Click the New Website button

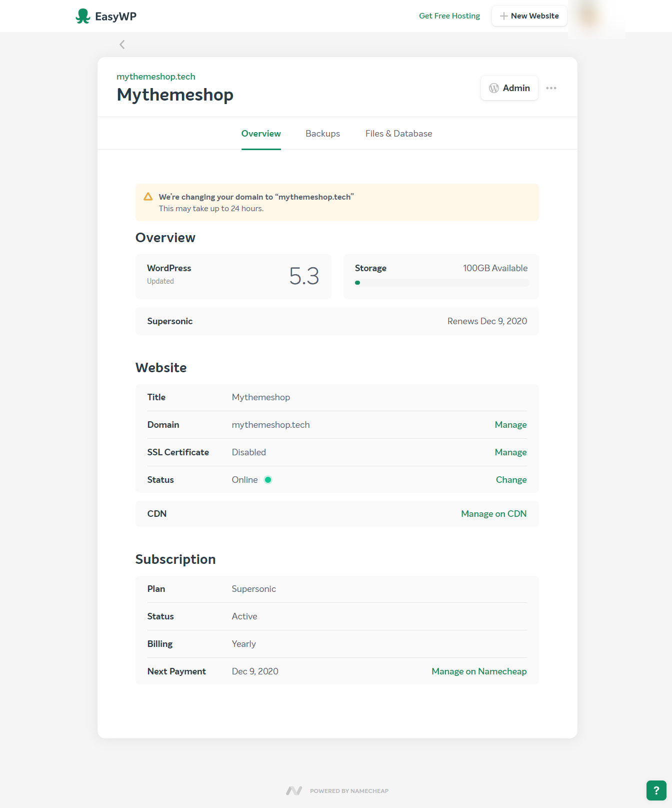(x=529, y=16)
